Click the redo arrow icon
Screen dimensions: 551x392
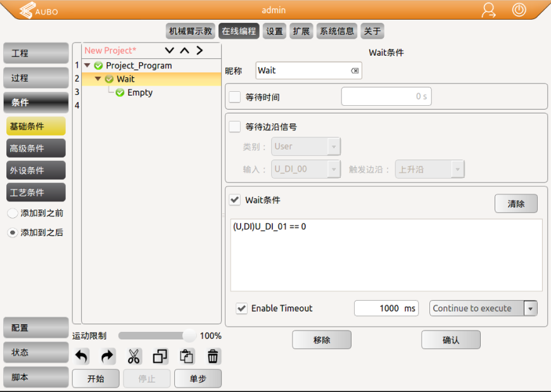[108, 357]
